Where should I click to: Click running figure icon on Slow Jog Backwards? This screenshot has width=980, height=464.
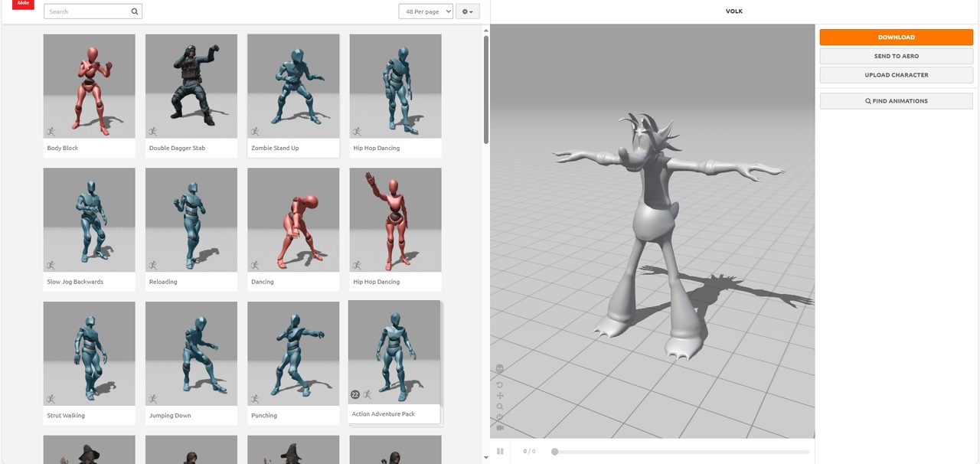pos(51,265)
